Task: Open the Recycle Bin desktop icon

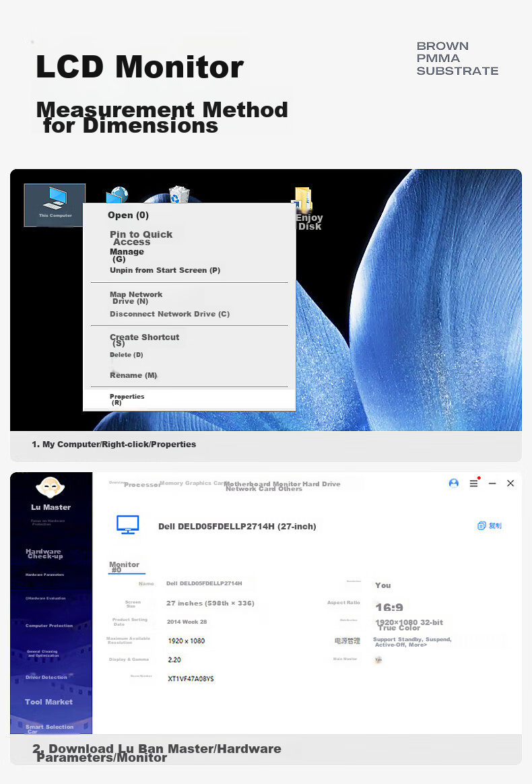Action: click(178, 194)
